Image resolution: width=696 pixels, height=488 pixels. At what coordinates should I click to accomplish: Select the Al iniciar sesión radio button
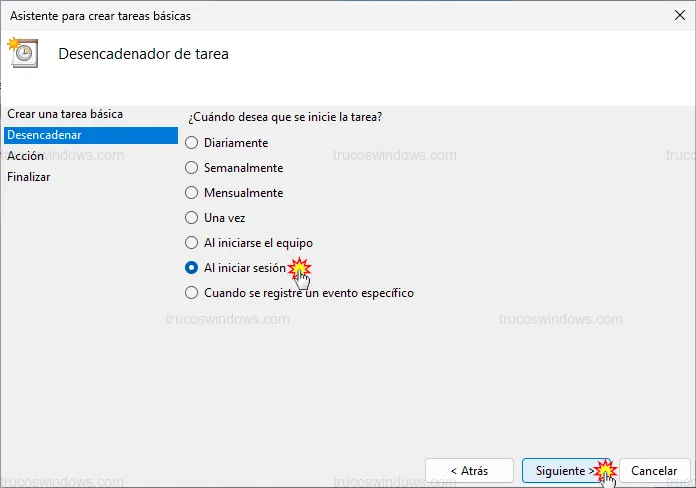(x=192, y=268)
